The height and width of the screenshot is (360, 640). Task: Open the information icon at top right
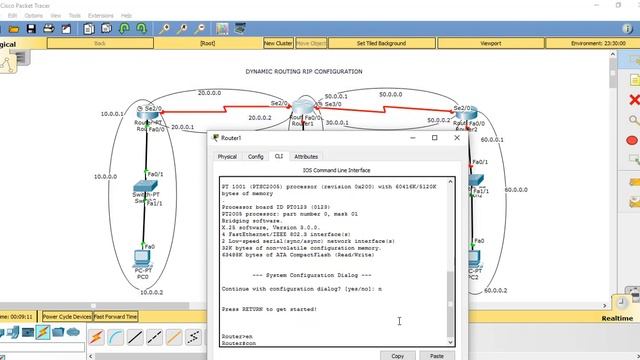click(x=627, y=29)
